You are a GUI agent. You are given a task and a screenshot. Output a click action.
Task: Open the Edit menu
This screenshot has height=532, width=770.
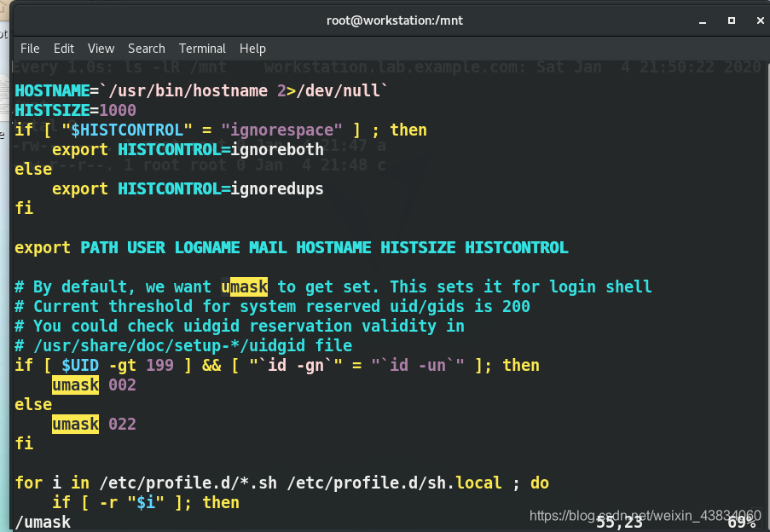pyautogui.click(x=63, y=49)
